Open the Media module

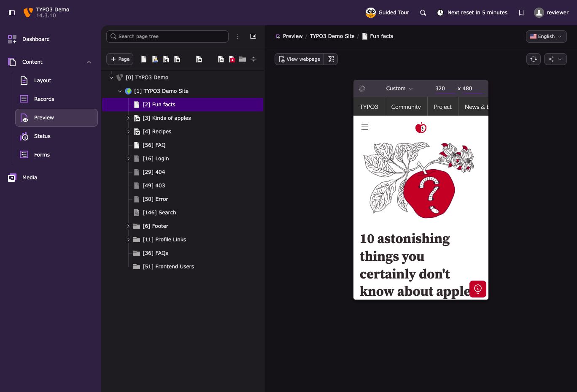[51, 178]
